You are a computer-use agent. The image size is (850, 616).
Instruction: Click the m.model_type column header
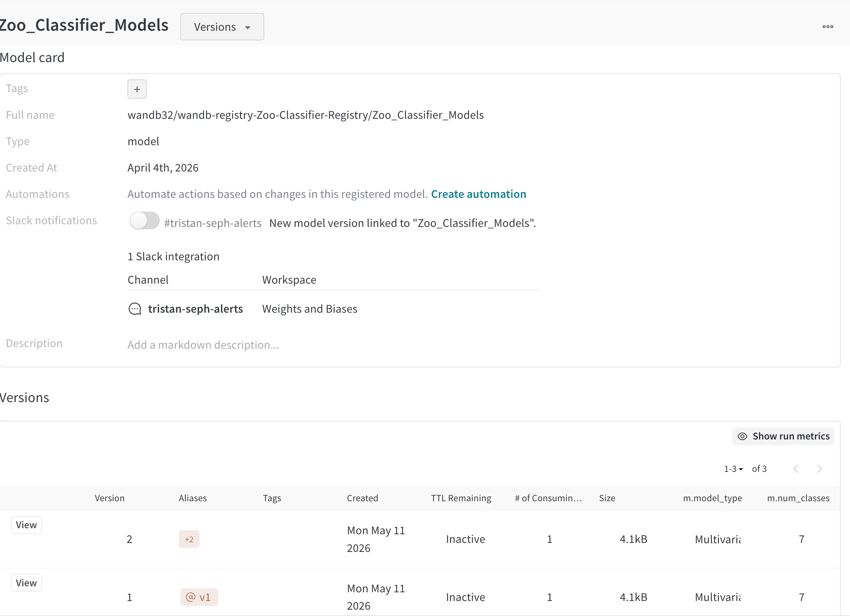tap(713, 498)
